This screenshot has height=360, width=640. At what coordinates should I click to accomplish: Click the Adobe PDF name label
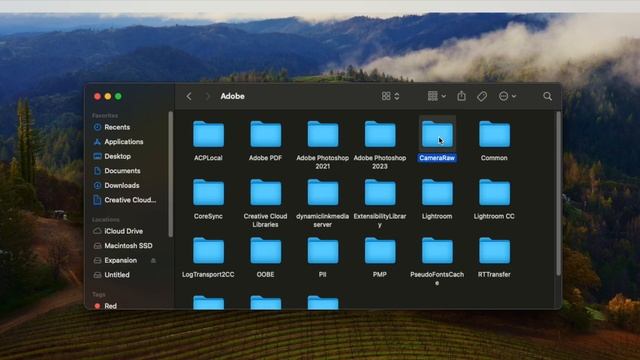point(265,158)
